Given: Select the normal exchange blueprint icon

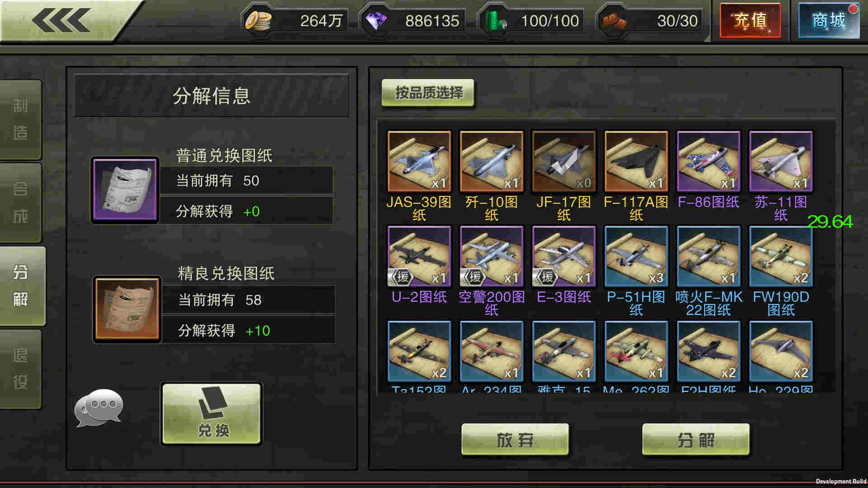Looking at the screenshot, I should coord(125,190).
